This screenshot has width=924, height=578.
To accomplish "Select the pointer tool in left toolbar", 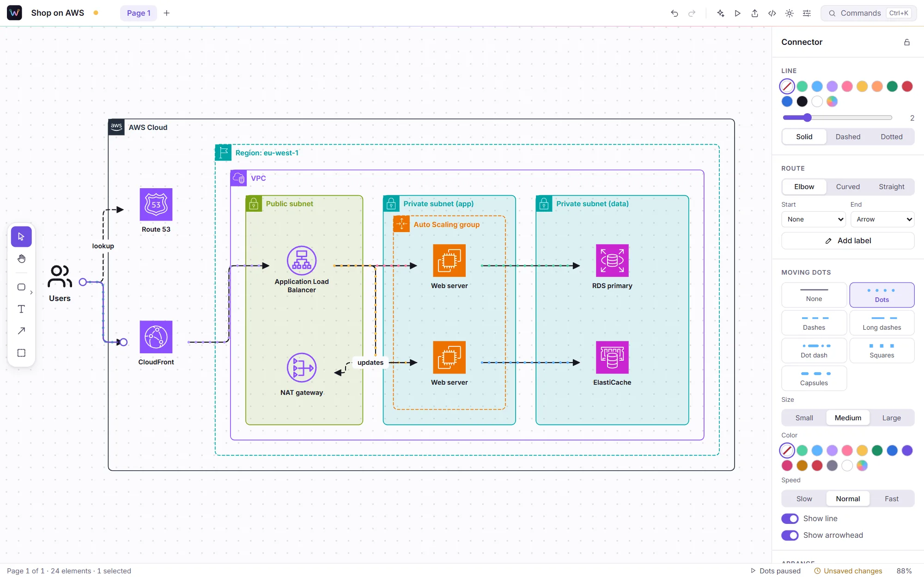I will coord(21,237).
